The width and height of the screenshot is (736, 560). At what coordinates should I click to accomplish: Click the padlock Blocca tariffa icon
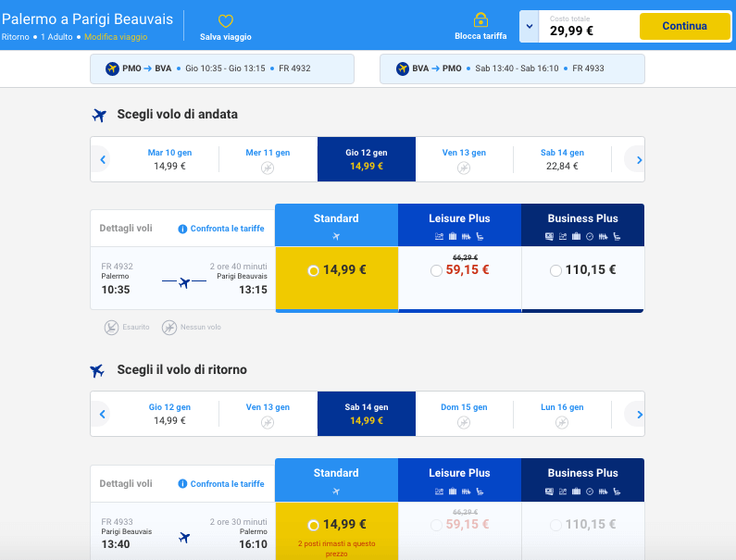[x=480, y=19]
